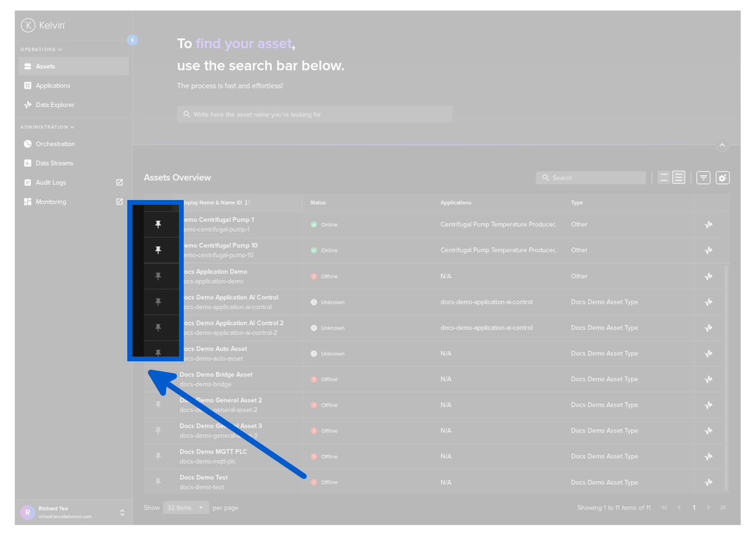Switch to the compact row density view
The width and height of the screenshot is (756, 536).
[664, 178]
